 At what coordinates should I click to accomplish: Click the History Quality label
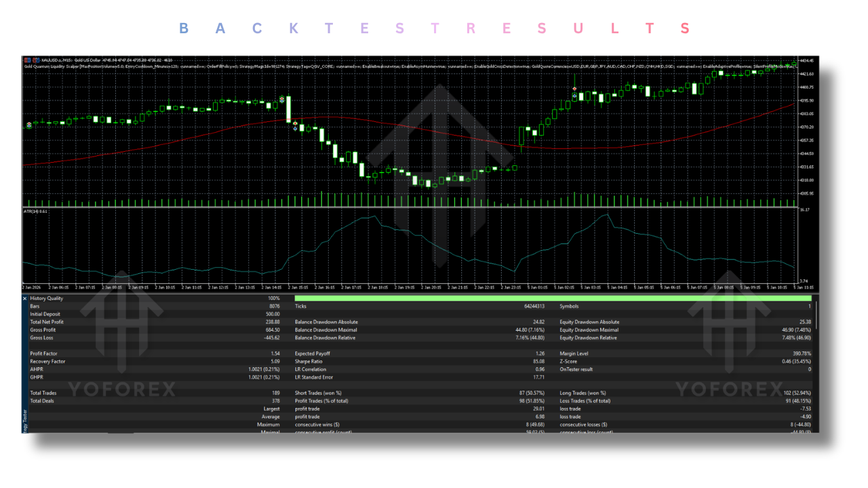tap(47, 298)
